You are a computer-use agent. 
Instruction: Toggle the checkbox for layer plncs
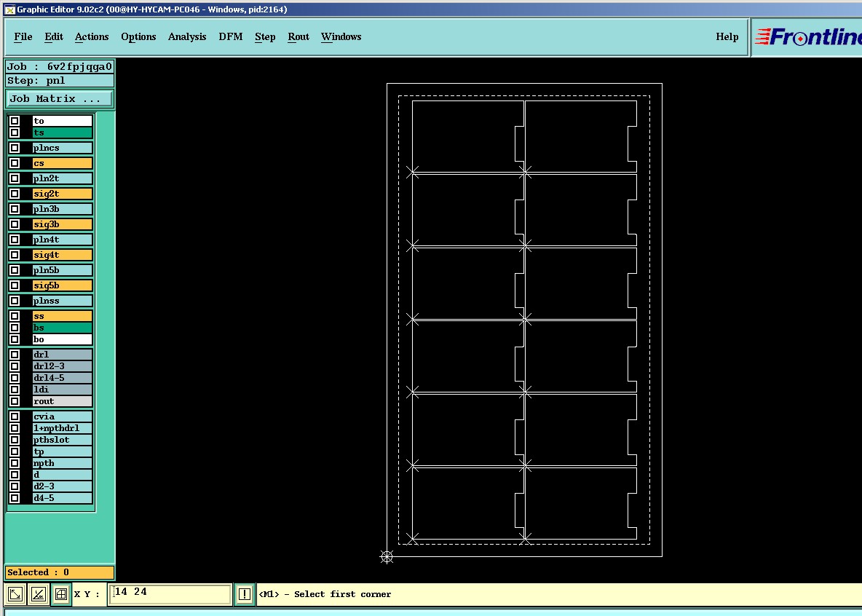(15, 148)
